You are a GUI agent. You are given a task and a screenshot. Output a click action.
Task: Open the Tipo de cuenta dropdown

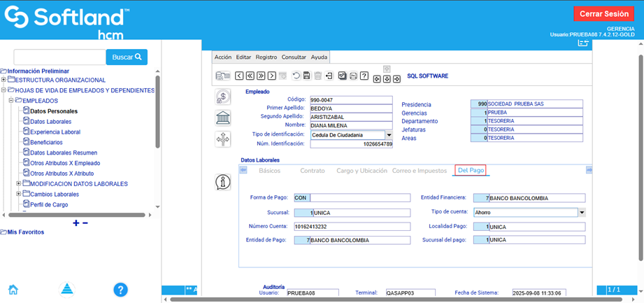581,212
